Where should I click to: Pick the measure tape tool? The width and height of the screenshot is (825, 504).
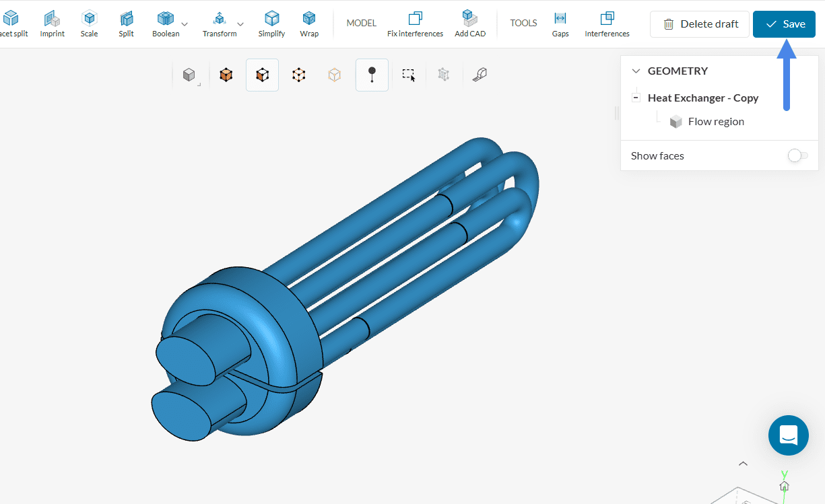tap(479, 75)
